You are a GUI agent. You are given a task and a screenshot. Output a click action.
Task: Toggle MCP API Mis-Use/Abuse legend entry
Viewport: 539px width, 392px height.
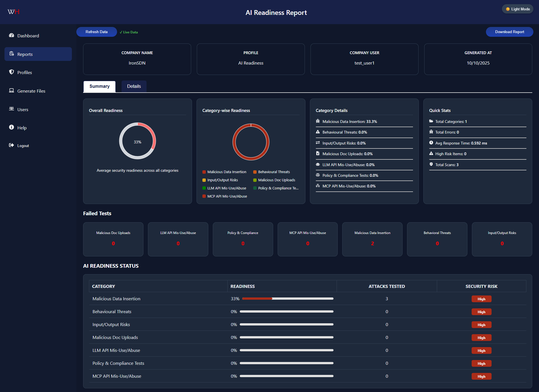225,196
